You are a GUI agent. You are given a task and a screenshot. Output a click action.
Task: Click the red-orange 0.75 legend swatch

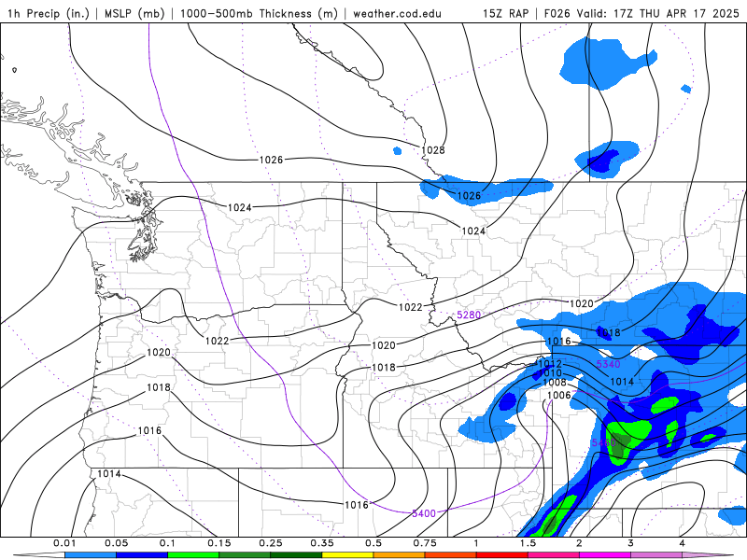click(x=450, y=555)
